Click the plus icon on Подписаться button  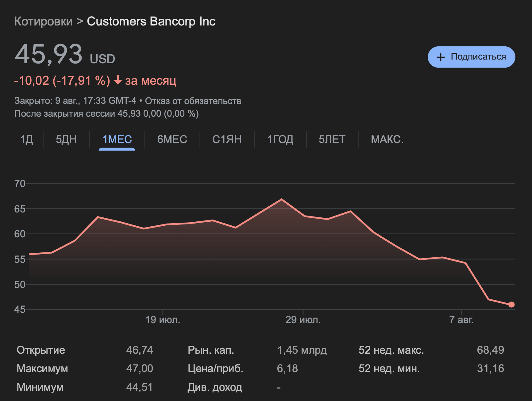click(x=441, y=57)
